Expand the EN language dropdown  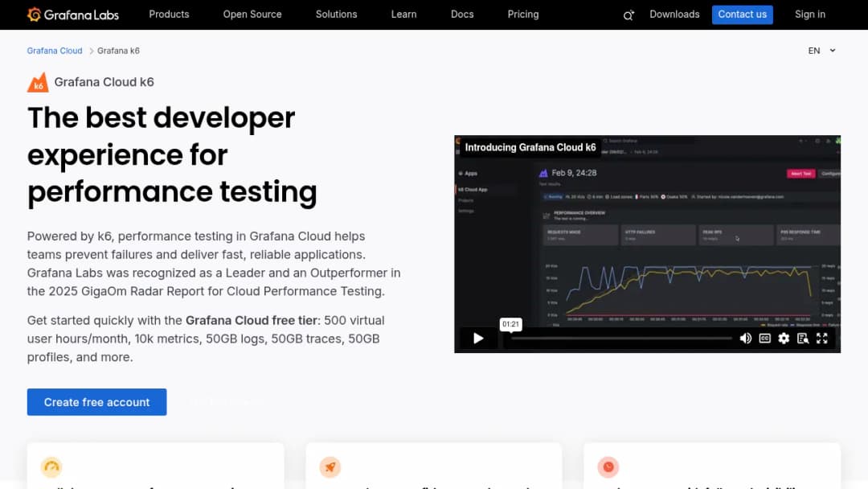coord(821,51)
